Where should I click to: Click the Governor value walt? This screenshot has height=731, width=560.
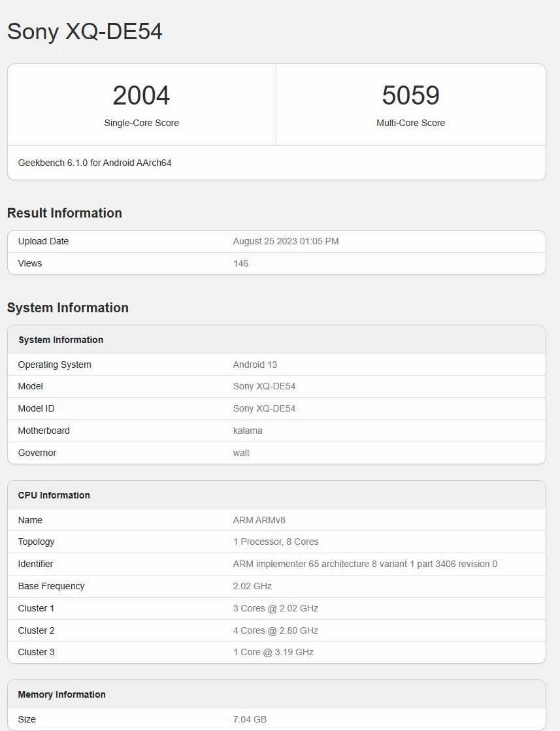(241, 453)
